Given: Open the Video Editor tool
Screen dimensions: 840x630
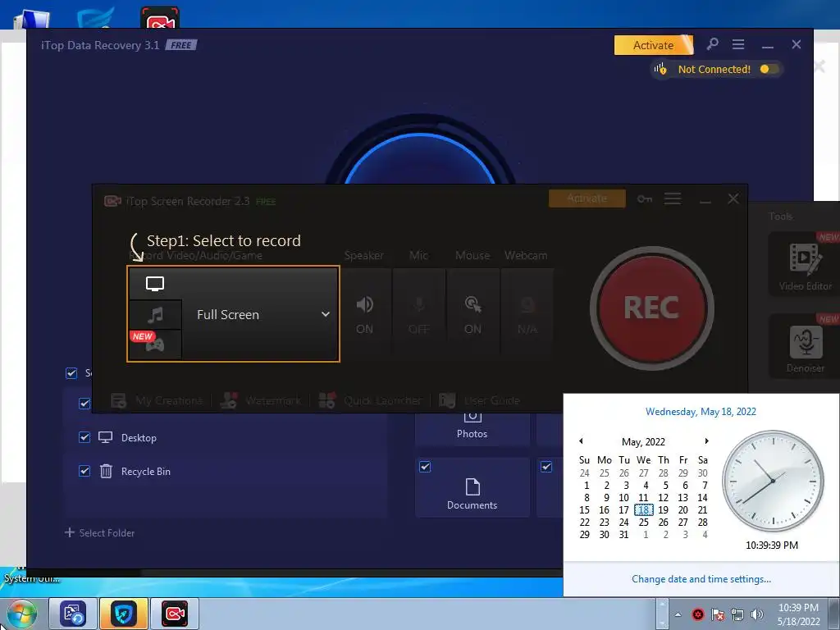Looking at the screenshot, I should click(805, 265).
